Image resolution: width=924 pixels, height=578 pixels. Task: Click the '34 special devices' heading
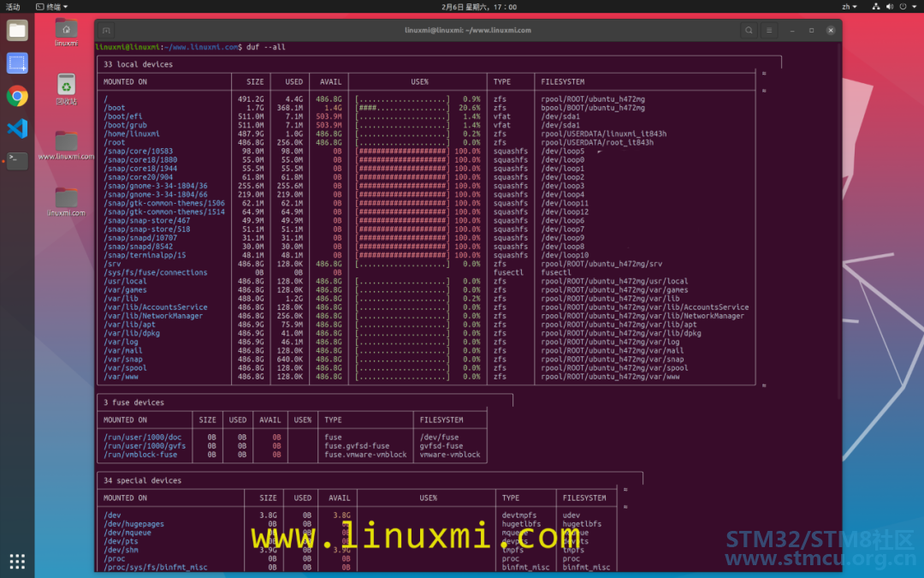142,480
